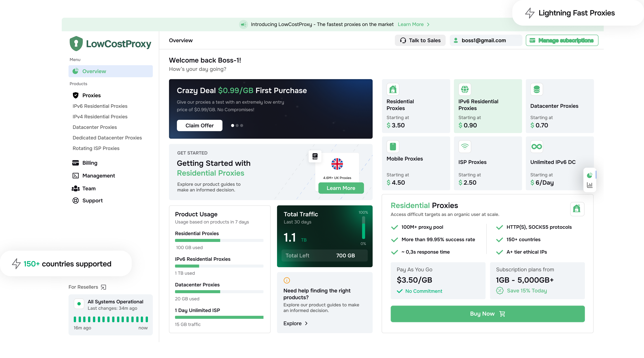Click Learn More link in top banner
The width and height of the screenshot is (644, 358).
point(411,24)
